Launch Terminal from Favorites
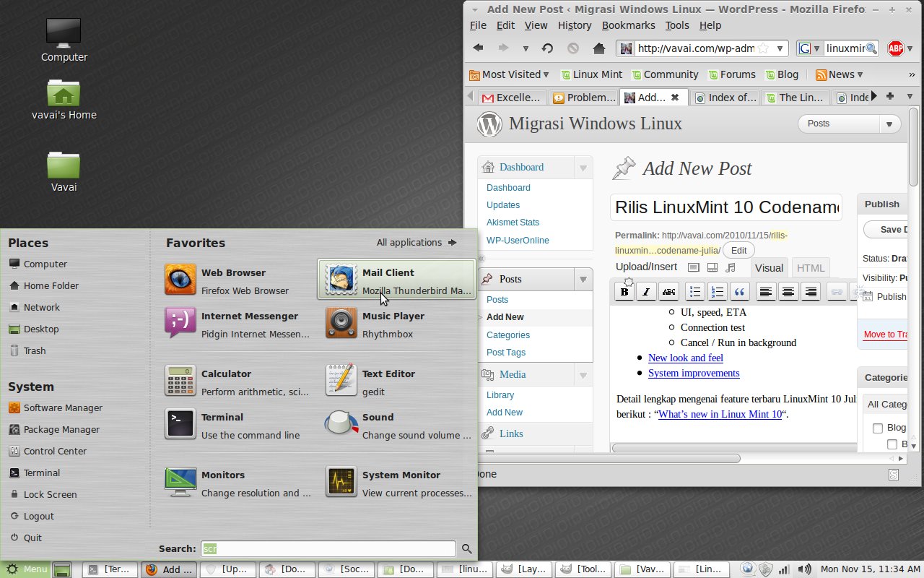924x578 pixels. point(238,424)
